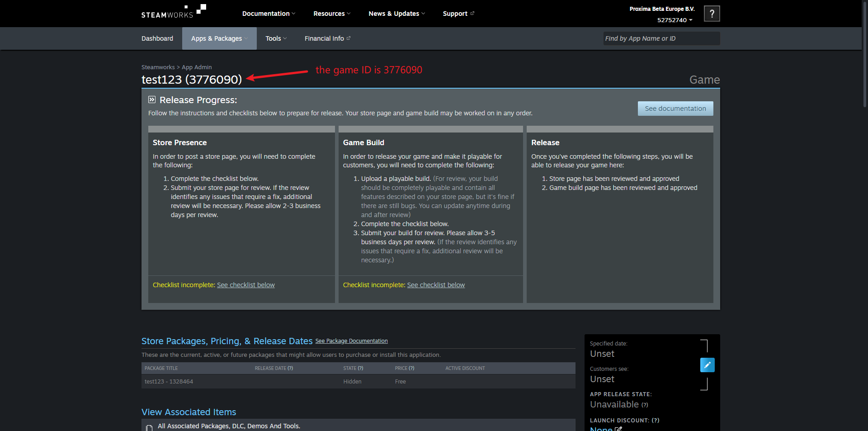
Task: Click the blue pencil edit release date icon
Action: point(707,365)
